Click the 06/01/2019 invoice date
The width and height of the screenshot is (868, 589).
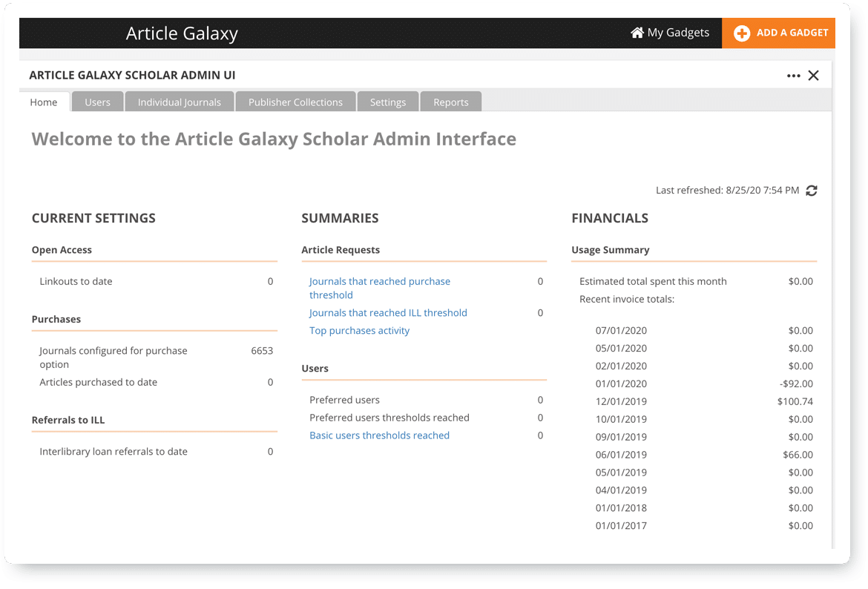pos(621,455)
